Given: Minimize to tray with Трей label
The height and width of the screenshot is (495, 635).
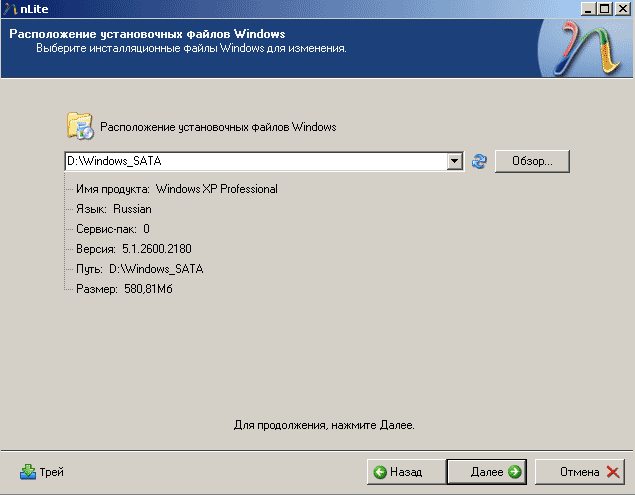Looking at the screenshot, I should (x=51, y=472).
